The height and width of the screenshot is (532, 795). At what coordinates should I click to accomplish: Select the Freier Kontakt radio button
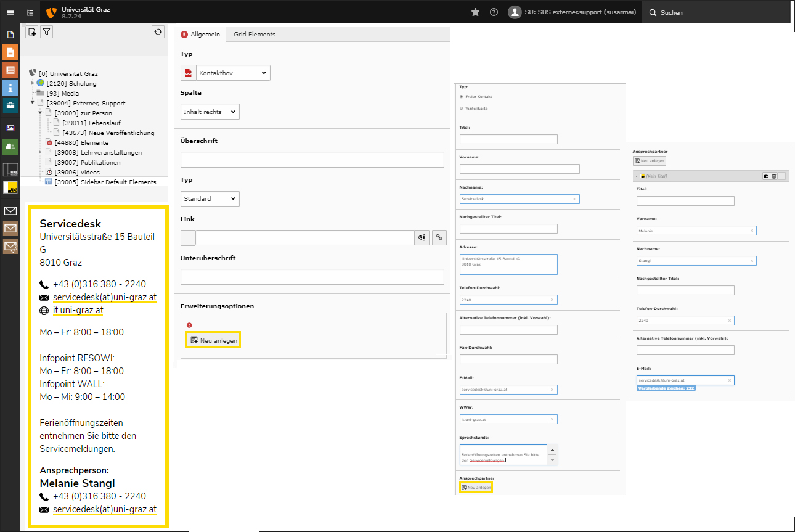pyautogui.click(x=462, y=97)
